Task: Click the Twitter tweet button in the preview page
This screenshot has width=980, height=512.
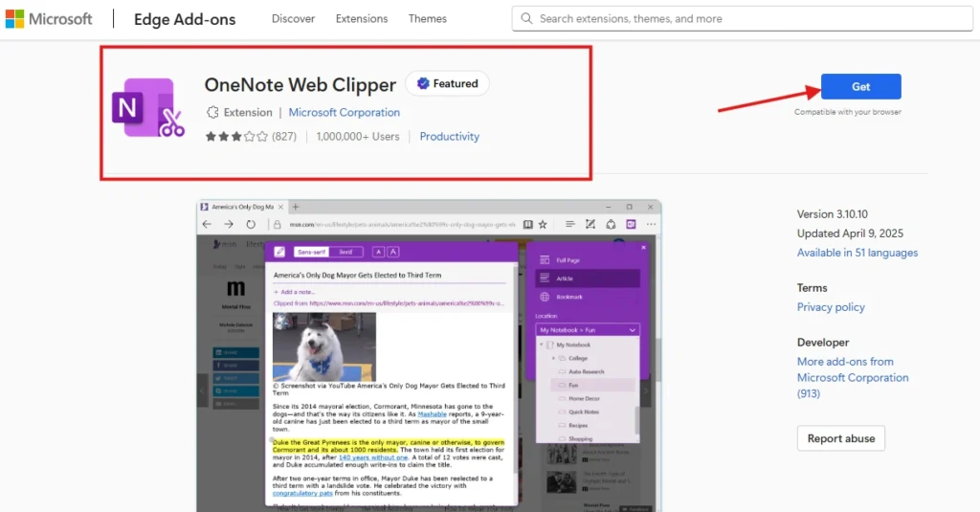Action: pyautogui.click(x=236, y=378)
